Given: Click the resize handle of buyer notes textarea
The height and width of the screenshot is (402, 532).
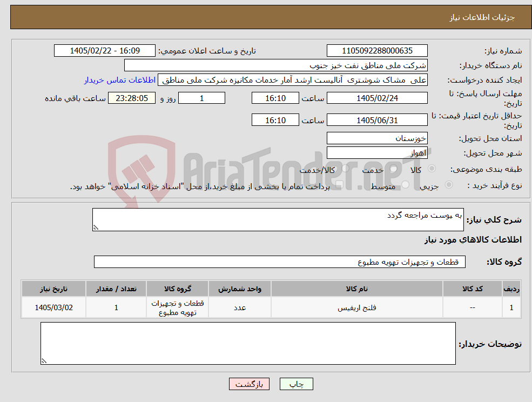Looking at the screenshot, I should coord(44,361).
